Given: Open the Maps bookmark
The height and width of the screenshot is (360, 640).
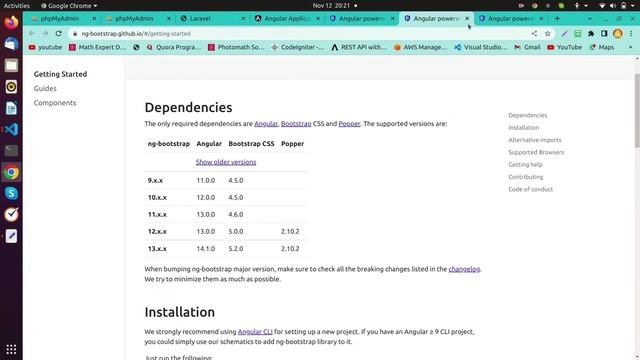Looking at the screenshot, I should coord(602,47).
